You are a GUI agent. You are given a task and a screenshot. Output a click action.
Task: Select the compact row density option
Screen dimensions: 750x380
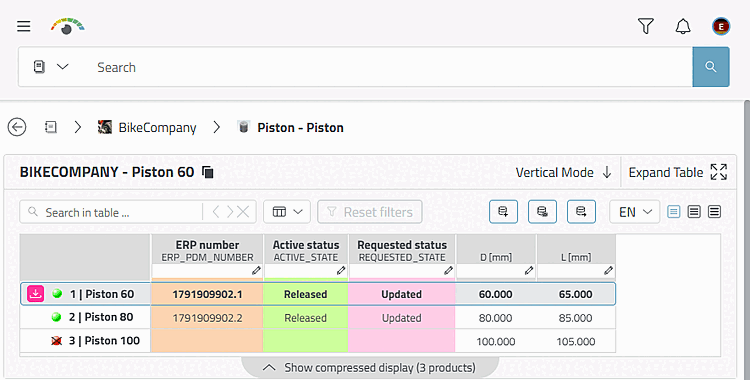(673, 212)
